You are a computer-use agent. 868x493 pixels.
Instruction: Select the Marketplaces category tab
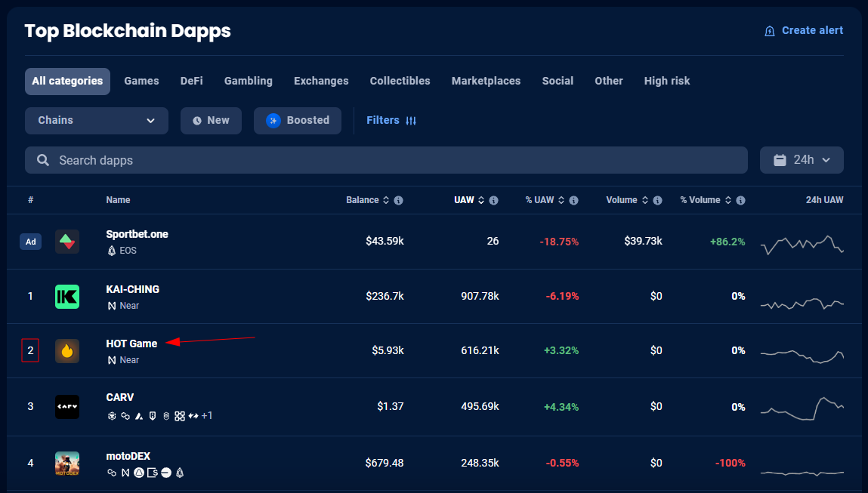point(486,82)
